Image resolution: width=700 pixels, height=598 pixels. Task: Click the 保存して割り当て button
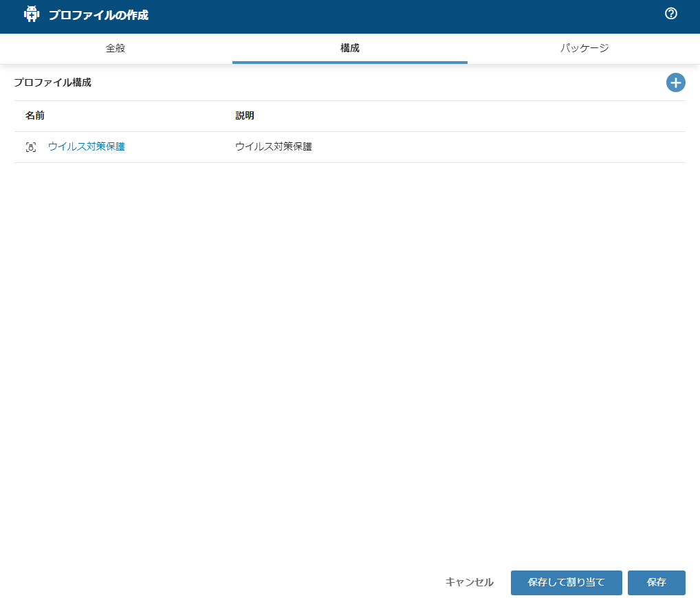(x=566, y=582)
